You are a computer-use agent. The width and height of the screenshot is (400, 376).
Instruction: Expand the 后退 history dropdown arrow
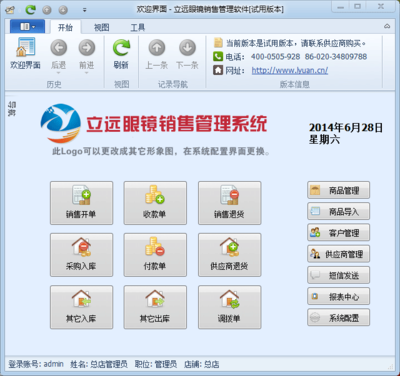tap(58, 73)
